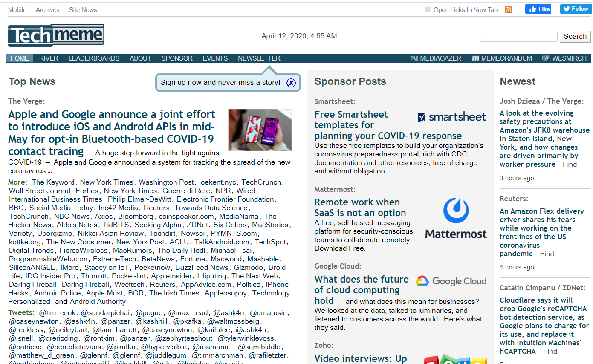Click the Facebook Like button

[x=538, y=9]
